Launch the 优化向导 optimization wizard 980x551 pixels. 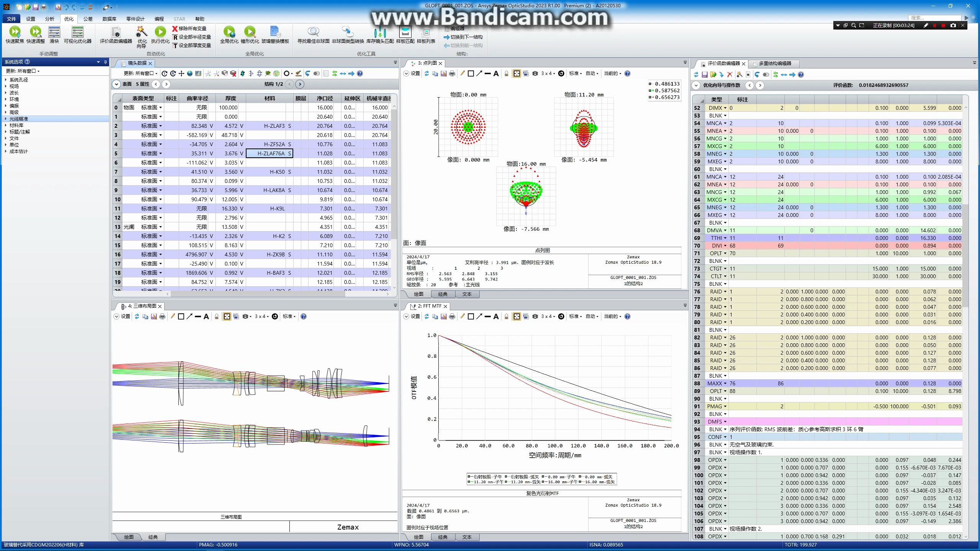[142, 32]
